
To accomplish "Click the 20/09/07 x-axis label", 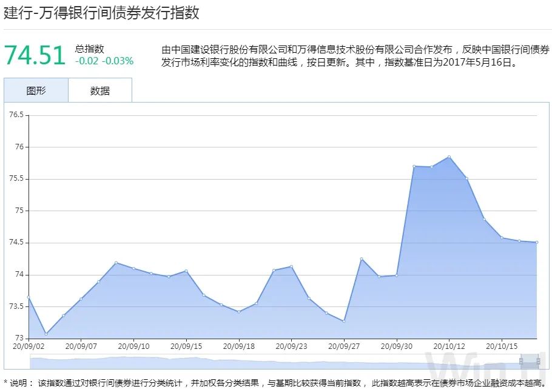I will 81,346.
